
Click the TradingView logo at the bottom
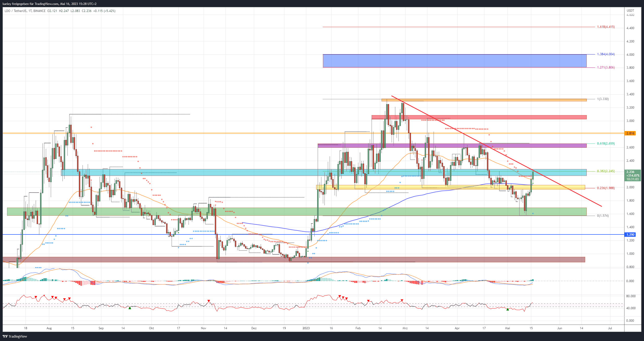[x=15, y=336]
